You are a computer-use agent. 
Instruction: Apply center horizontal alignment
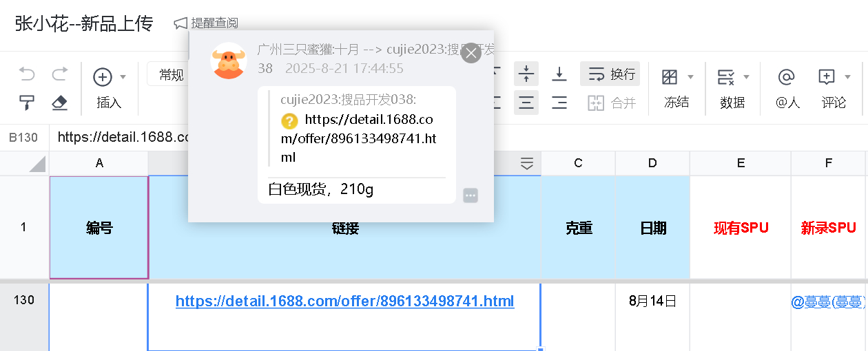point(526,103)
